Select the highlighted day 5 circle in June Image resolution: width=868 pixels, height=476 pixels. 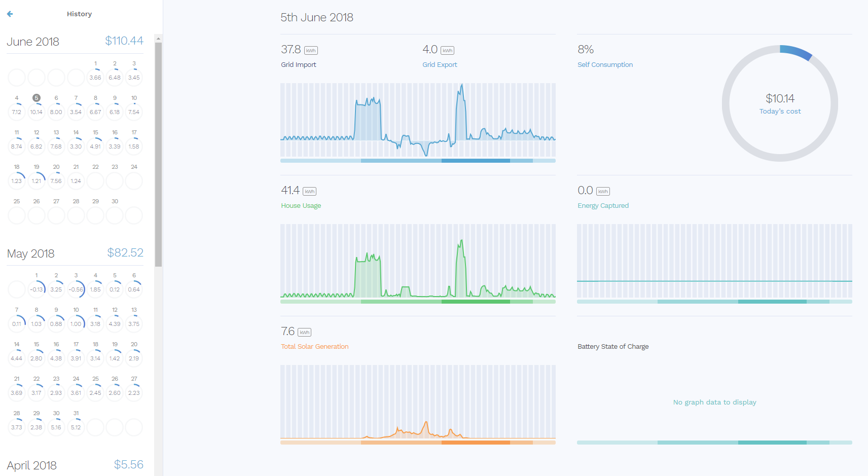coord(36,112)
